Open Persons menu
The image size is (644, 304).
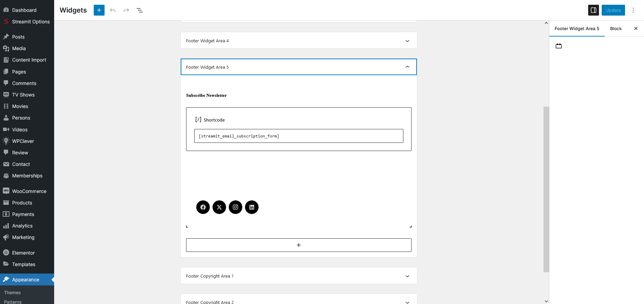click(27, 118)
